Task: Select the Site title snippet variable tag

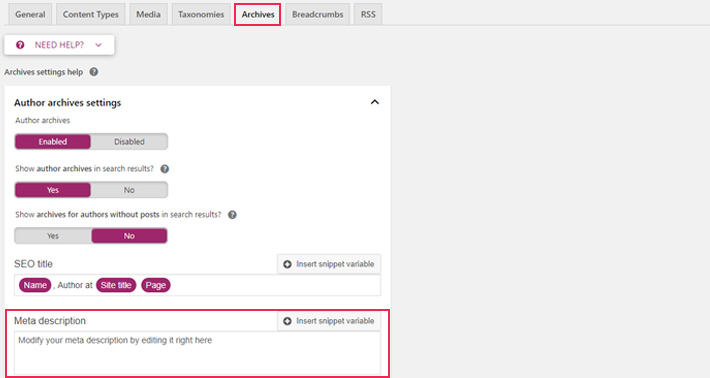Action: [116, 285]
